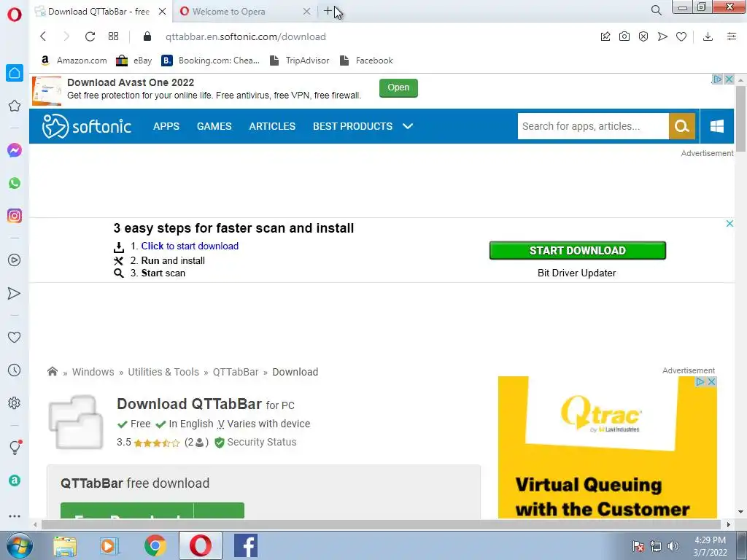The width and height of the screenshot is (747, 560).
Task: Open the sidebar home icon
Action: [15, 73]
